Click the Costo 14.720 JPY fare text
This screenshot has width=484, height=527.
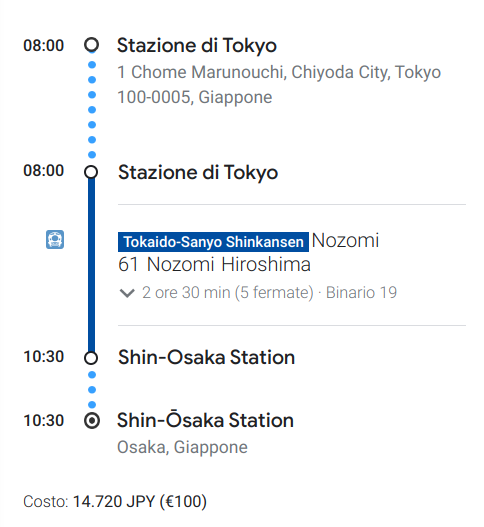(x=115, y=501)
